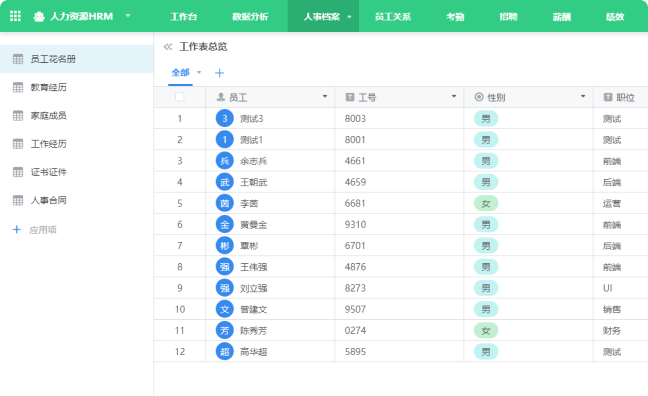648x396 pixels.
Task: Click the UI position cell in 刘立强's row
Action: point(621,288)
